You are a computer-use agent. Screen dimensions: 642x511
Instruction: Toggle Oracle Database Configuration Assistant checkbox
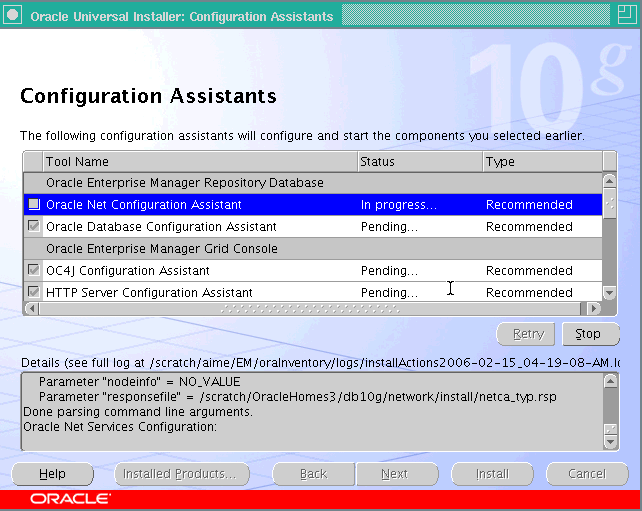[34, 227]
